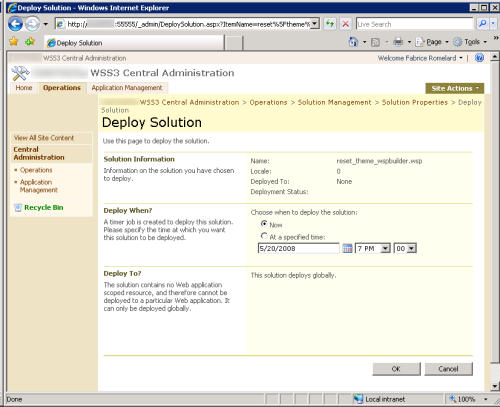The height and width of the screenshot is (407, 500).
Task: Click the Solution Management breadcrumb link
Action: coord(334,102)
